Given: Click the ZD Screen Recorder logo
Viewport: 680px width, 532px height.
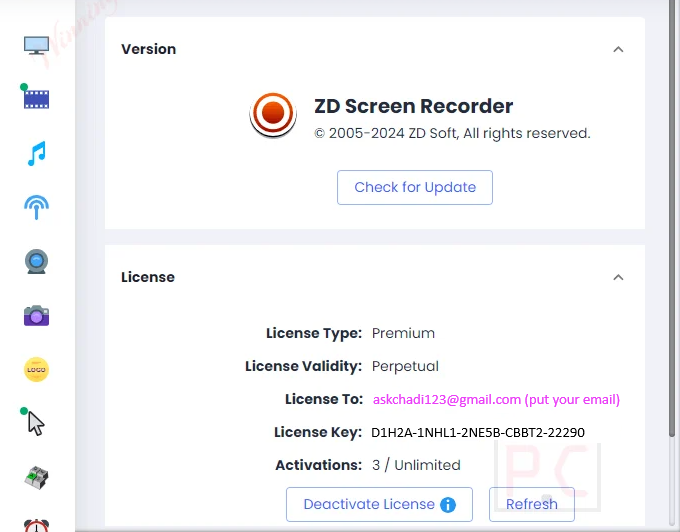Looking at the screenshot, I should pyautogui.click(x=273, y=115).
